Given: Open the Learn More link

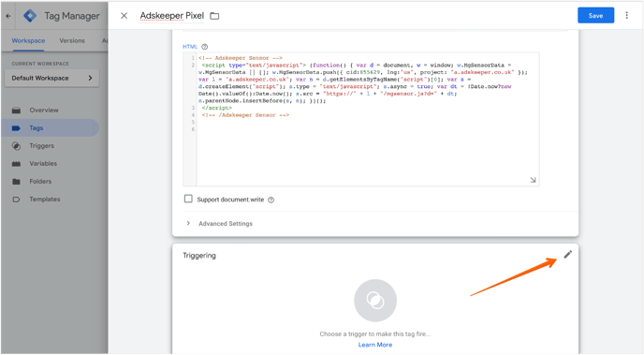Looking at the screenshot, I should 375,345.
